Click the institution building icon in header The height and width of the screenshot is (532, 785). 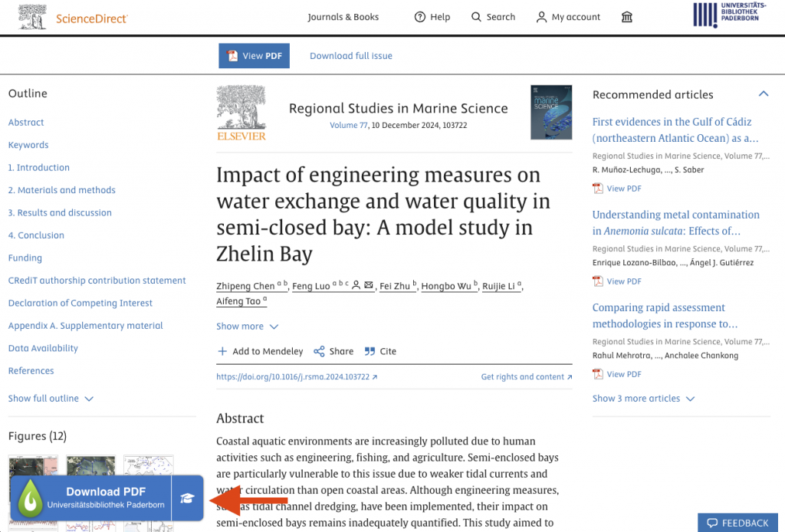click(x=627, y=17)
